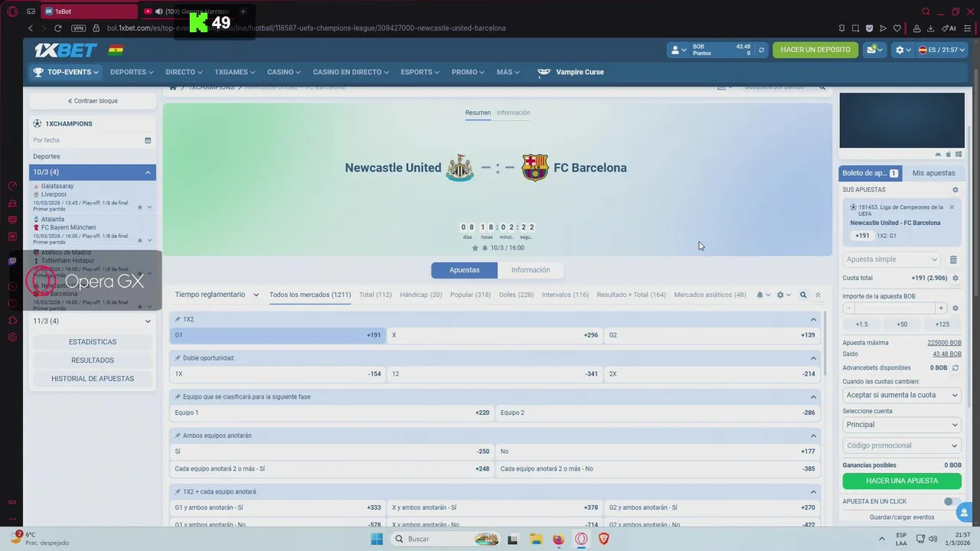Click the calendar icon beside Por fecha
Image resolution: width=980 pixels, height=551 pixels.
coord(148,140)
